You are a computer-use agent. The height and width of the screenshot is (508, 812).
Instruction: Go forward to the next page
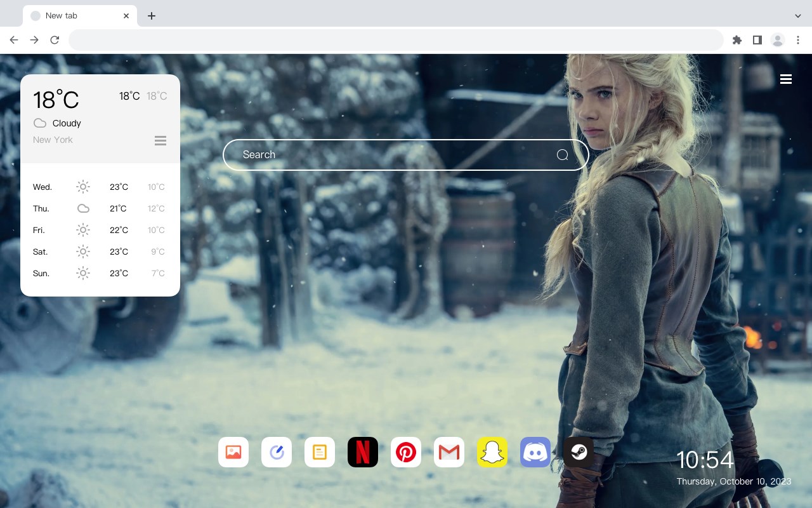coord(34,40)
